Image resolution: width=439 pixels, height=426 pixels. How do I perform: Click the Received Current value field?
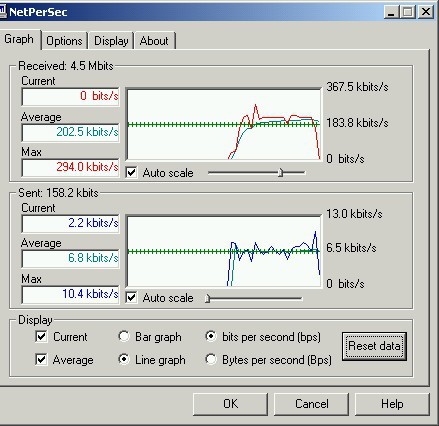click(x=70, y=97)
